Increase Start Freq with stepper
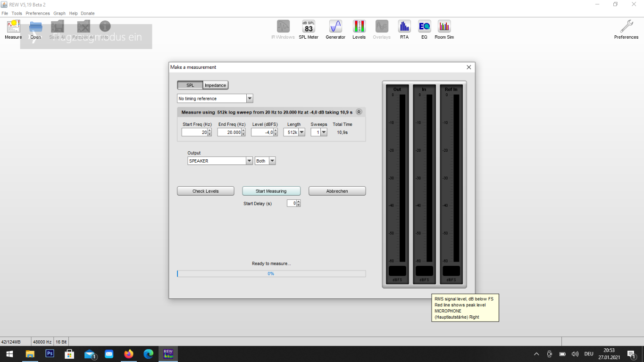Viewport: 644px width, 362px height. 209,131
